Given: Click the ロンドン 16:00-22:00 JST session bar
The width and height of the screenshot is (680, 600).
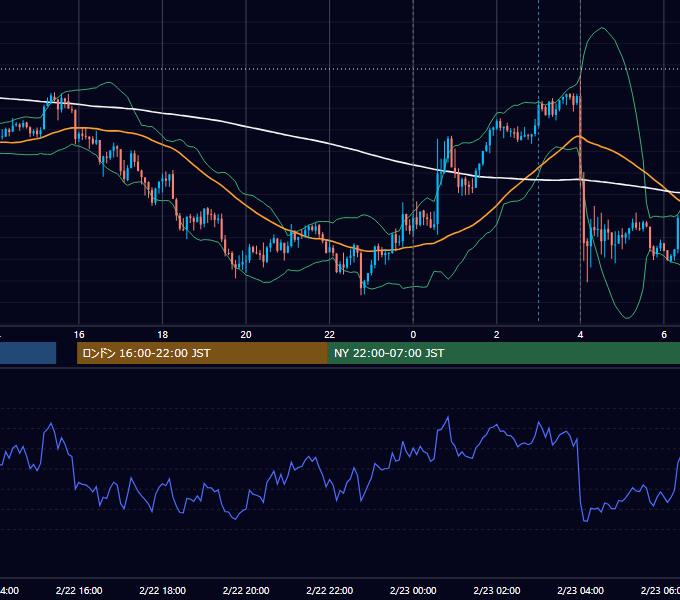Looking at the screenshot, I should (202, 353).
